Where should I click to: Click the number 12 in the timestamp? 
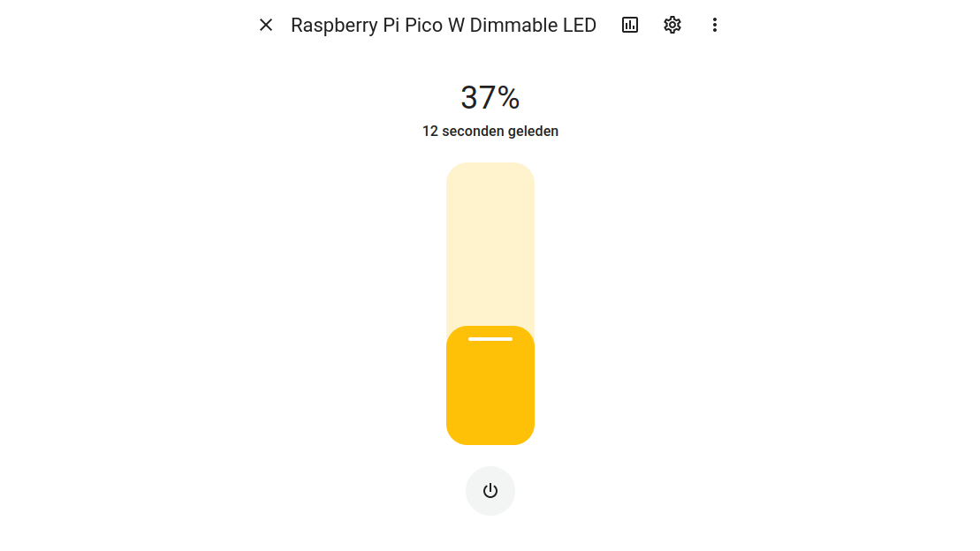coord(430,132)
